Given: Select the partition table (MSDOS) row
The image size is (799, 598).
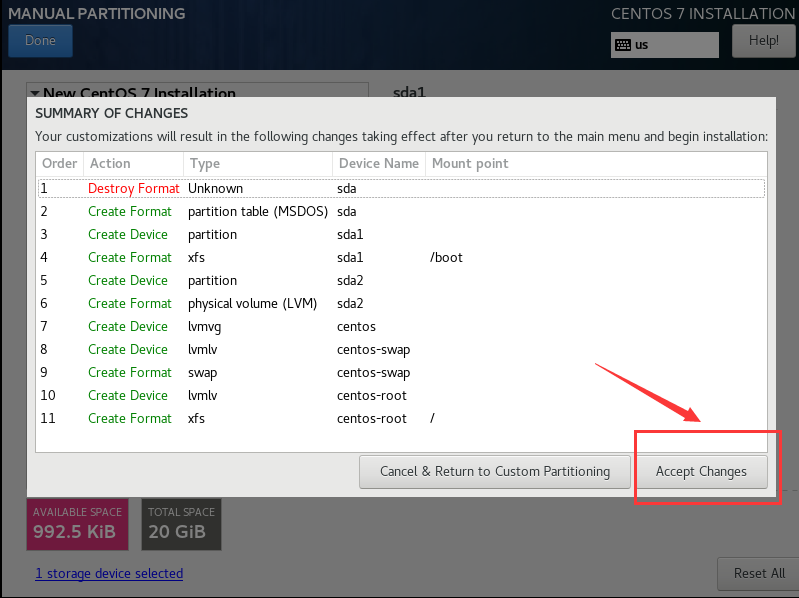Looking at the screenshot, I should point(401,211).
